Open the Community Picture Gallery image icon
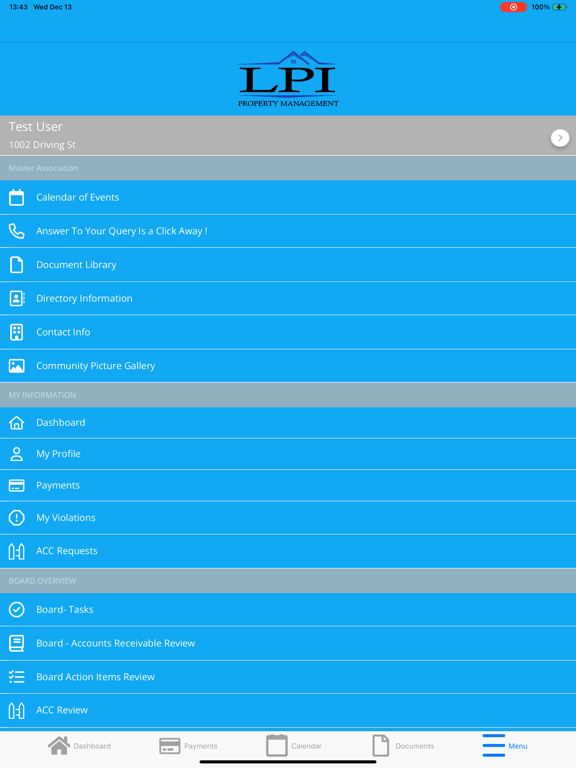This screenshot has width=576, height=768. tap(17, 366)
